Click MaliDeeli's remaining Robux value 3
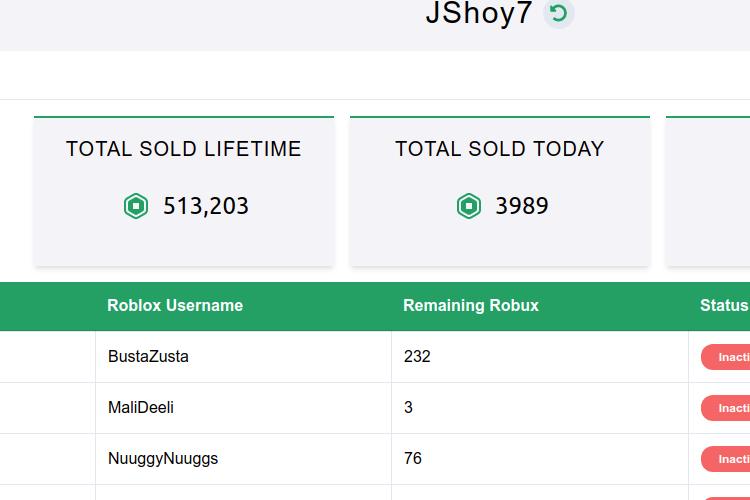 [408, 408]
